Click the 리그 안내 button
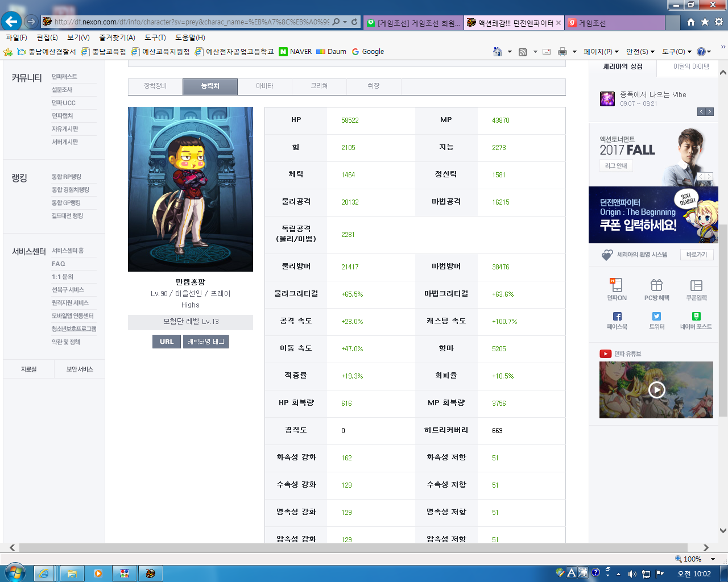 click(x=616, y=165)
